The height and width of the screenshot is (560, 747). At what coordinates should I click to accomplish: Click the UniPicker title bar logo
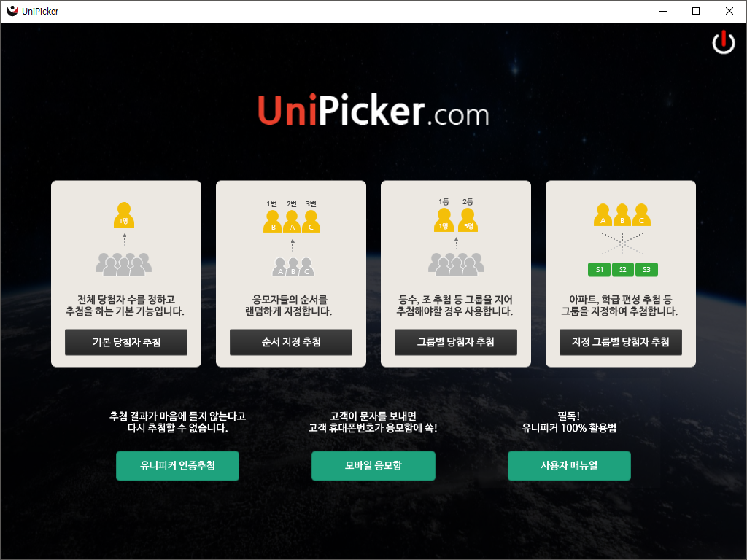12,10
